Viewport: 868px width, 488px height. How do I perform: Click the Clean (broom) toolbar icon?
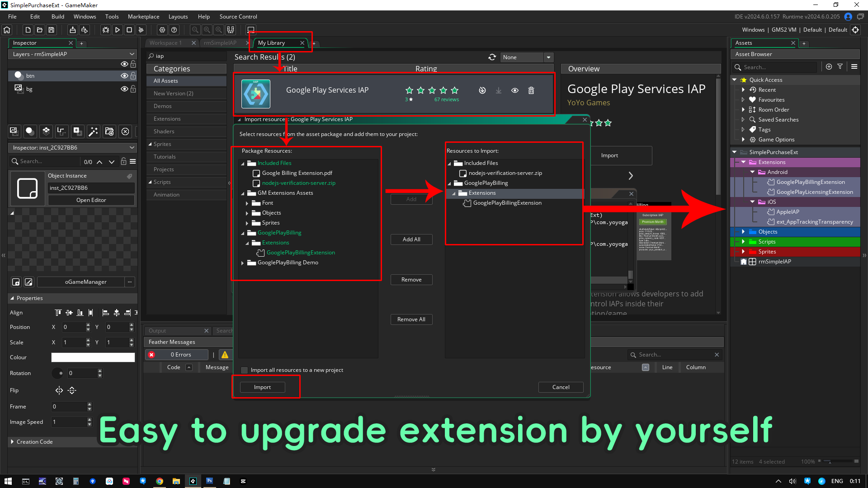tap(141, 30)
